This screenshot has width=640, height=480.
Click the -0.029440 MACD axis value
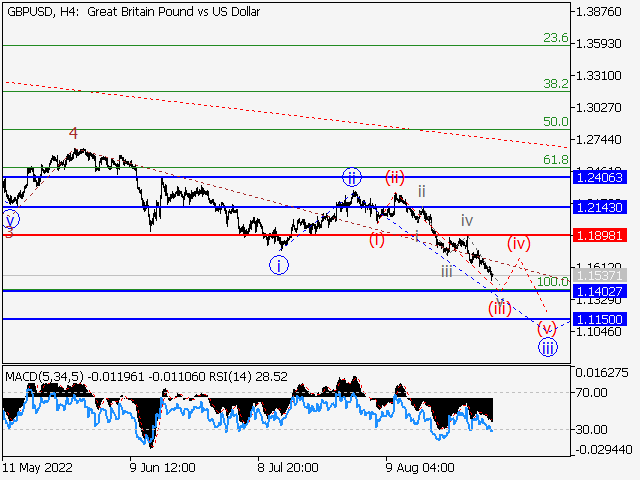point(604,450)
